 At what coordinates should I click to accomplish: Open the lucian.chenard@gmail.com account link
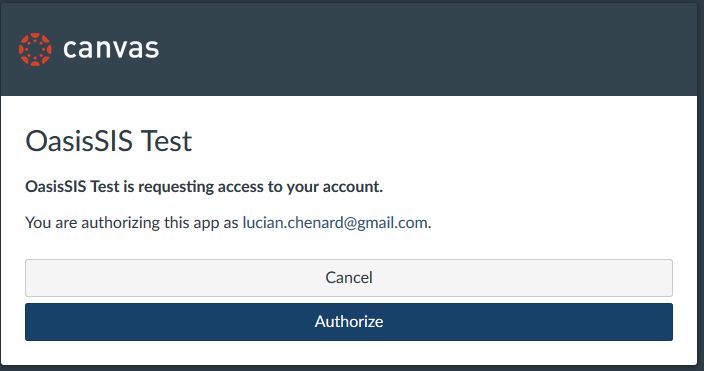[x=335, y=223]
